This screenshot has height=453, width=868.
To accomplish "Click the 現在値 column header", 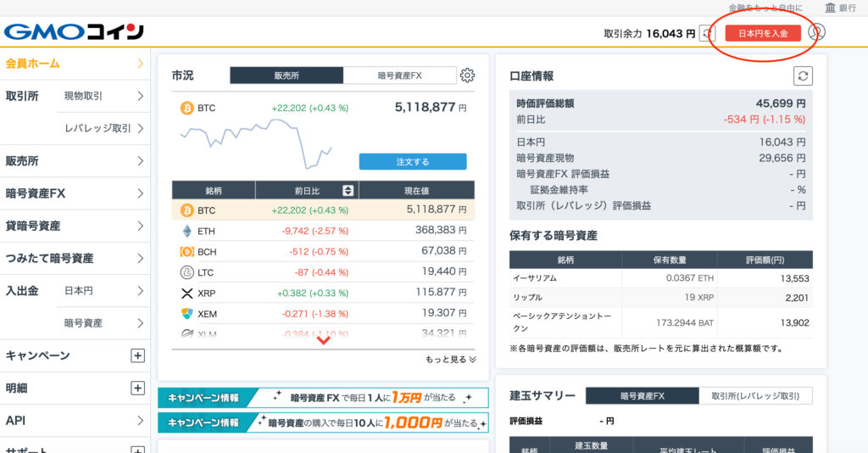I will tap(417, 191).
